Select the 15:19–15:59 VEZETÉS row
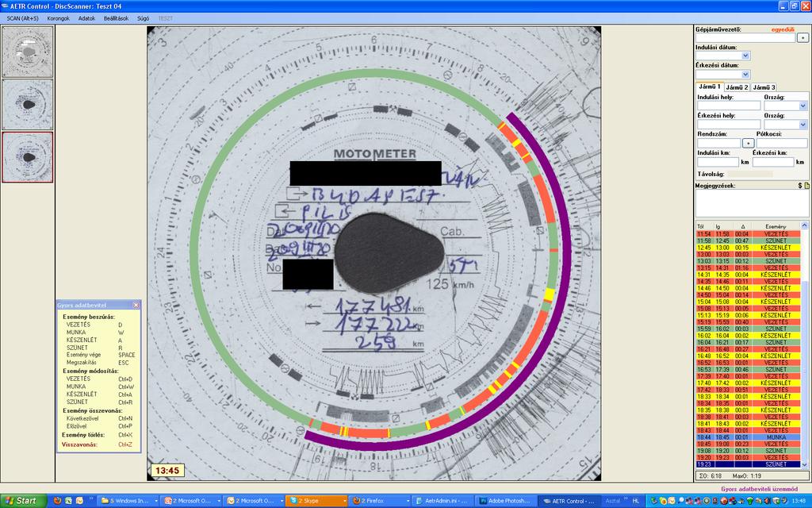 coord(749,322)
